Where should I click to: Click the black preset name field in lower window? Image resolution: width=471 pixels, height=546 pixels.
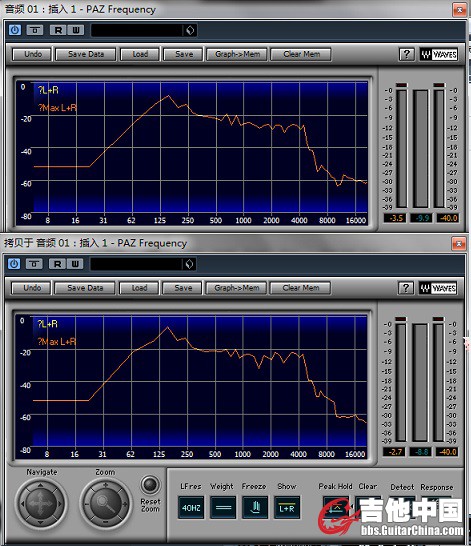coord(136,264)
